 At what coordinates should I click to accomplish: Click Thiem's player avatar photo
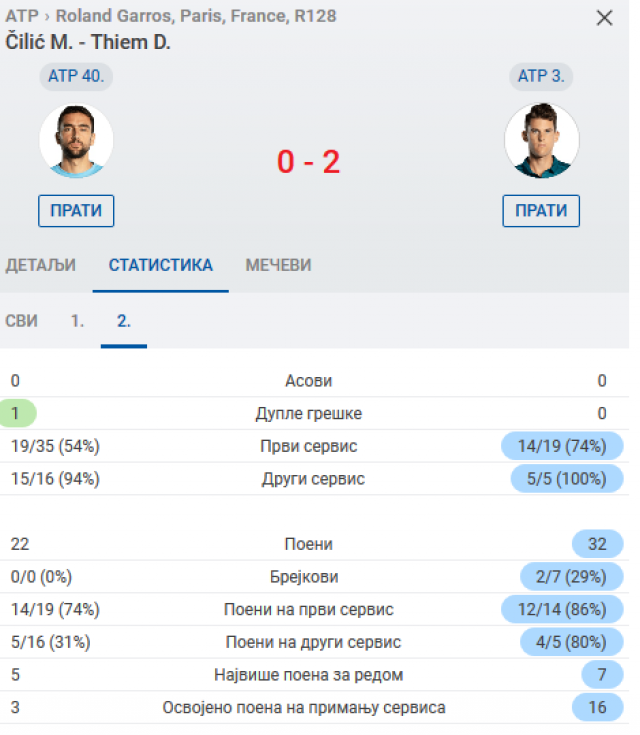(x=541, y=141)
